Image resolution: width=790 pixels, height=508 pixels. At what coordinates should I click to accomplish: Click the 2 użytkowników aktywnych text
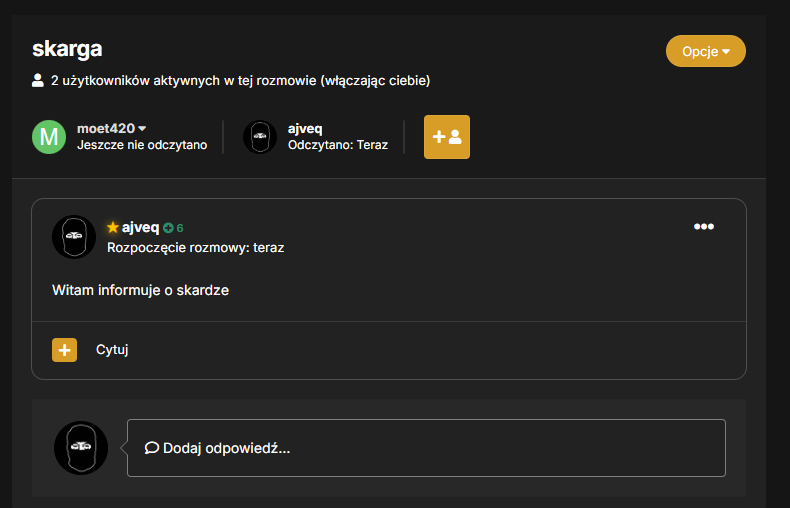click(x=240, y=81)
